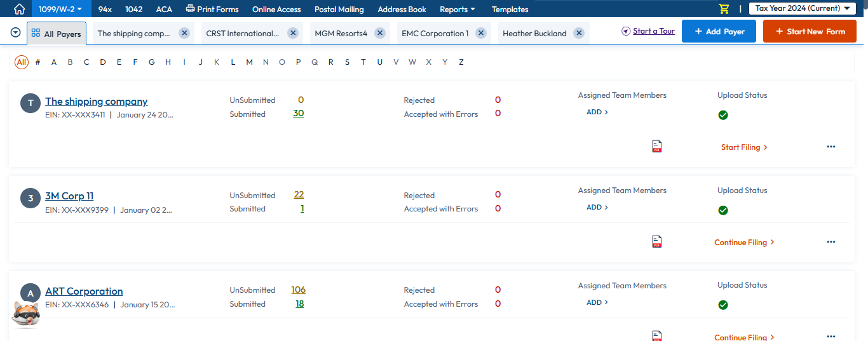Viewport: 868px width, 341px height.
Task: Filter payers by letter M
Action: pyautogui.click(x=249, y=62)
